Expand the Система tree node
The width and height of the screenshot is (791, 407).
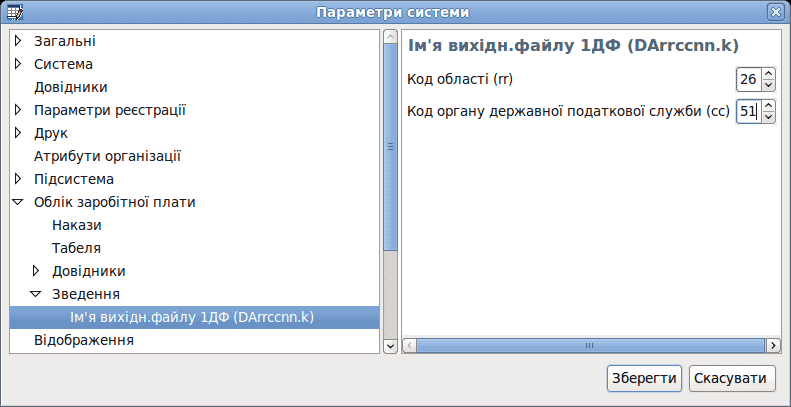coord(19,64)
